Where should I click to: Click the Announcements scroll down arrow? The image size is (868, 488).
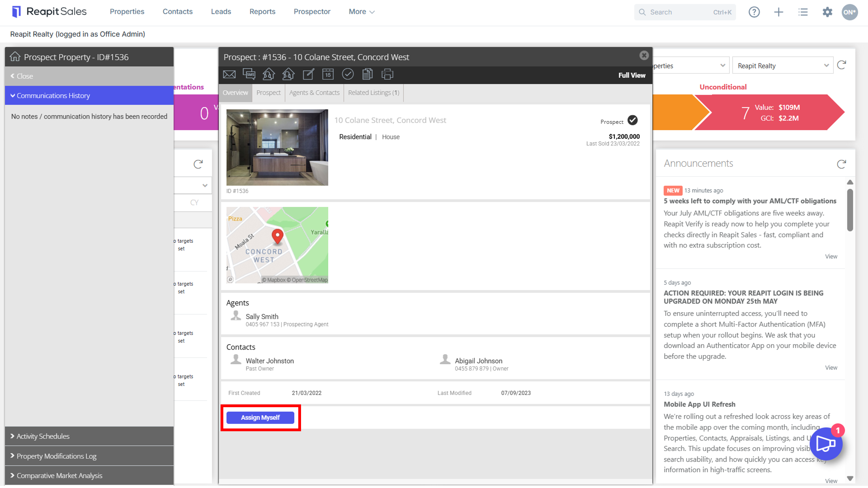pyautogui.click(x=850, y=479)
